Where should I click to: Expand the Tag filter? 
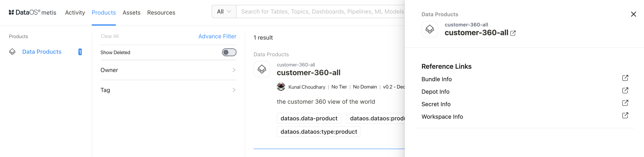coord(168,90)
